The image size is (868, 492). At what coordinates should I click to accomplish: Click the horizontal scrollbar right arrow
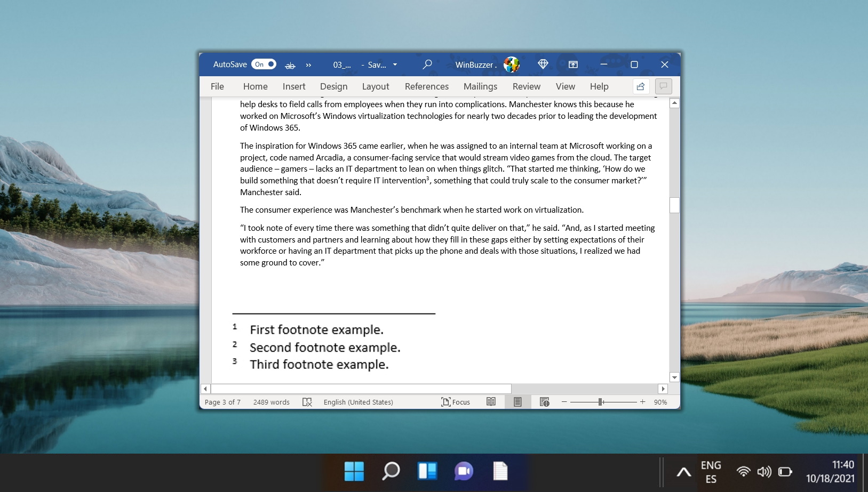(663, 389)
